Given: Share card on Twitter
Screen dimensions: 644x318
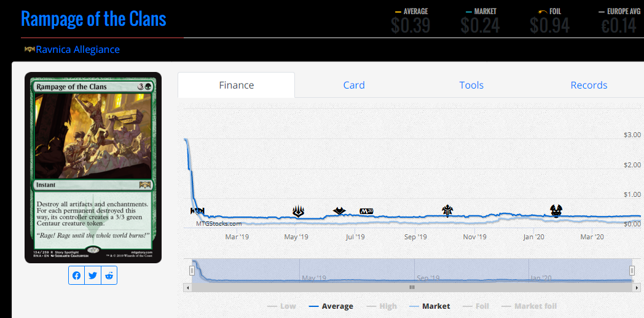Looking at the screenshot, I should pyautogui.click(x=93, y=276).
